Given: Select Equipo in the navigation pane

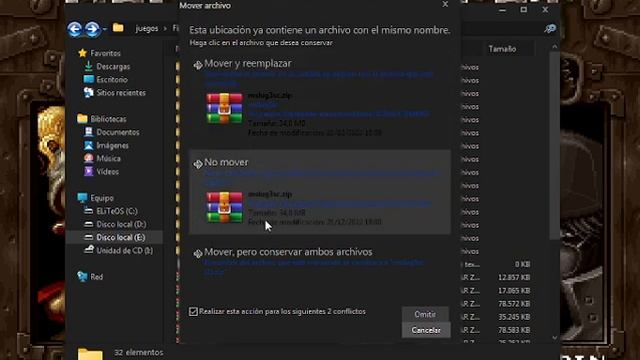Looking at the screenshot, I should [x=102, y=198].
